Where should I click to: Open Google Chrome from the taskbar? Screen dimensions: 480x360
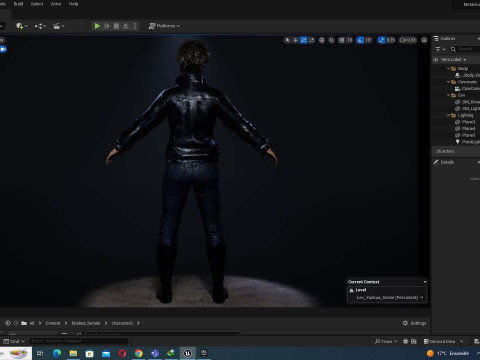click(139, 353)
